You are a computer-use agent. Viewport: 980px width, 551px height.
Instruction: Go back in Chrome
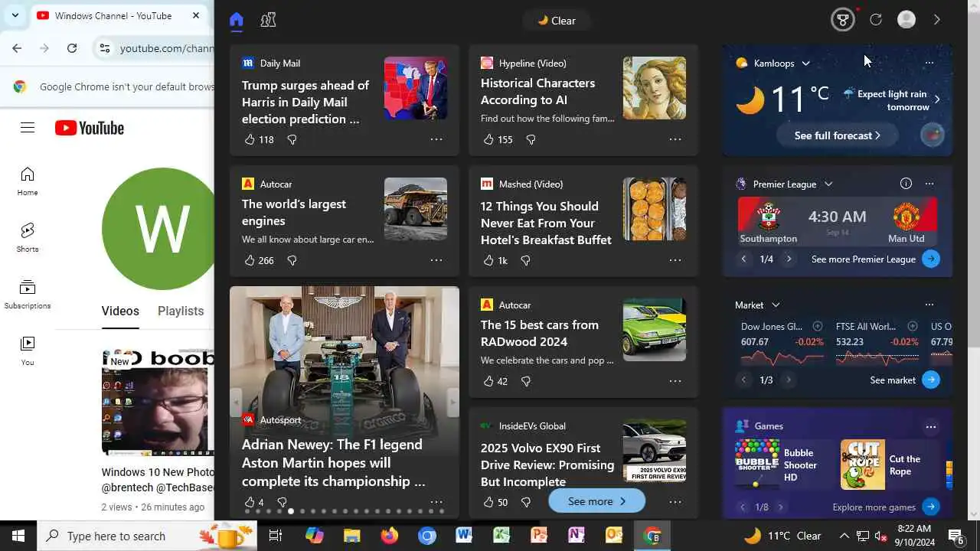(x=17, y=48)
